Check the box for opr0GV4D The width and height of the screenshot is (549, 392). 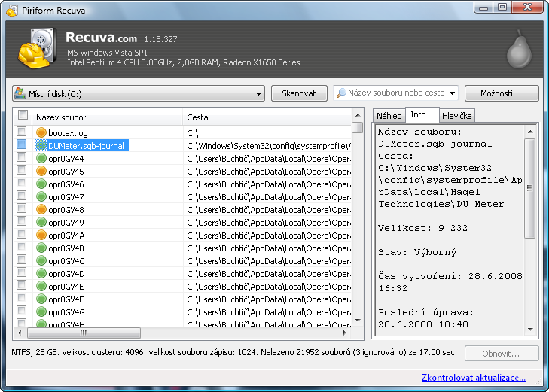tap(22, 272)
